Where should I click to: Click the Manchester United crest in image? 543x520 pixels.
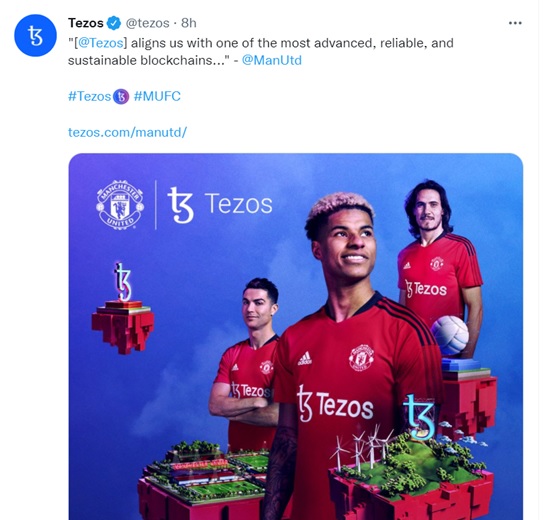120,205
